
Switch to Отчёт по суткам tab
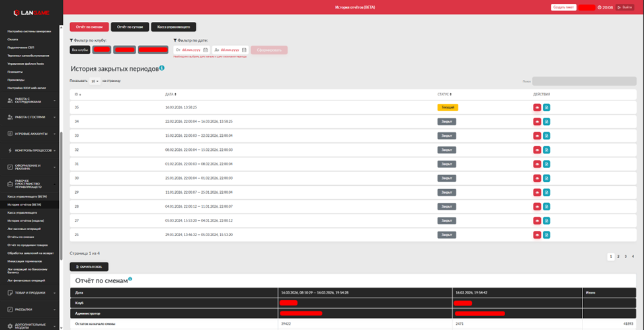(x=130, y=27)
